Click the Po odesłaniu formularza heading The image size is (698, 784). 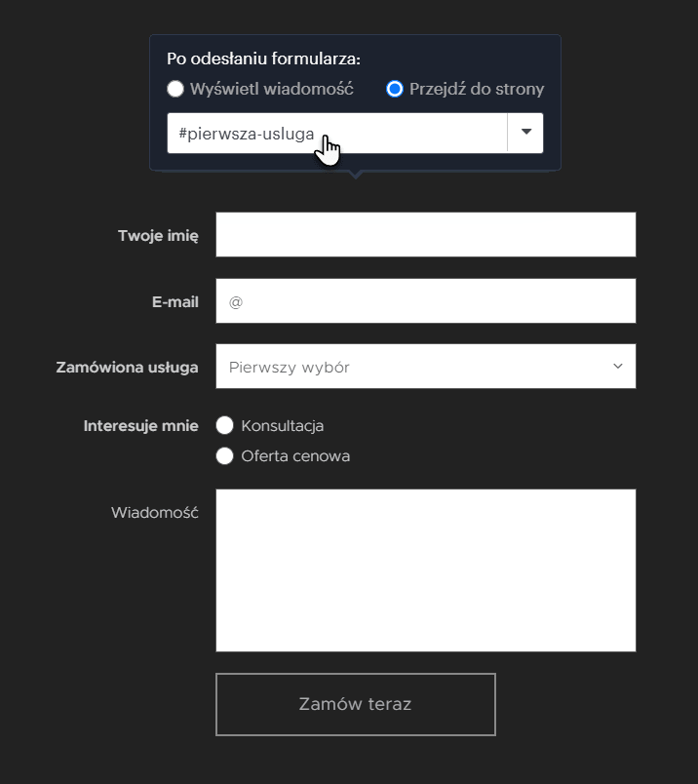[x=263, y=59]
